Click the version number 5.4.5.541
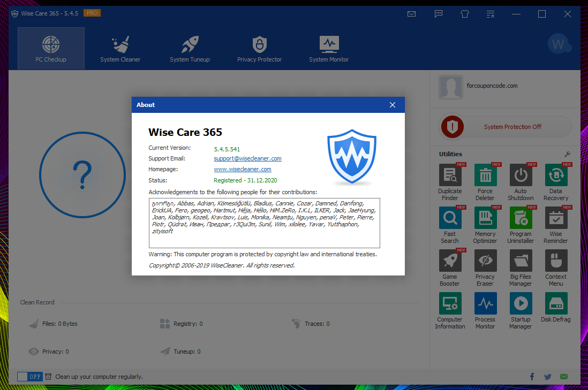The image size is (588, 390). pos(227,149)
